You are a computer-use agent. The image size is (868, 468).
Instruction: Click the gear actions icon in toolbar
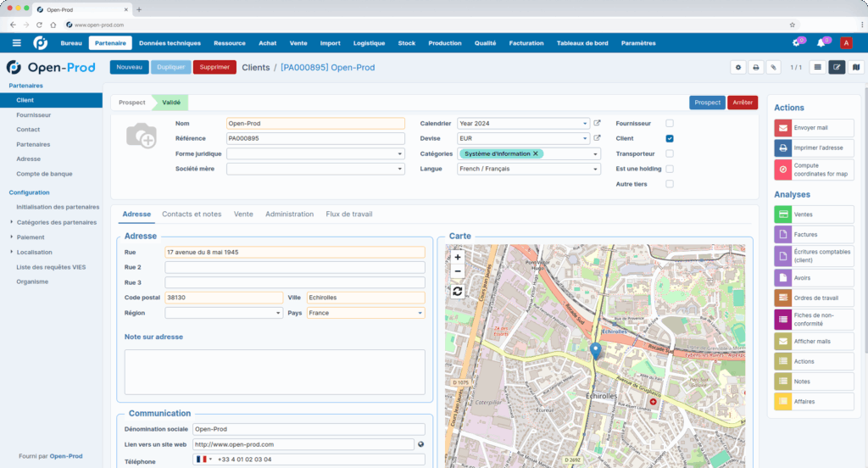tap(738, 68)
